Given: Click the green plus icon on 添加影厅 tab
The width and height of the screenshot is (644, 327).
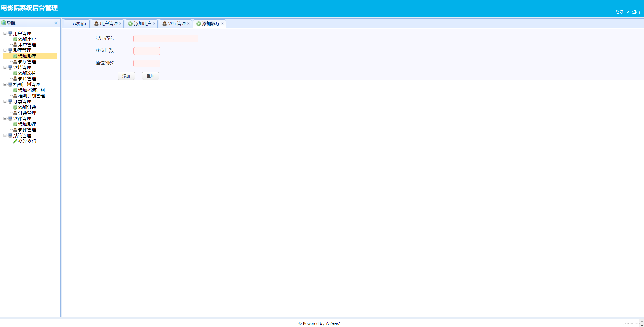Looking at the screenshot, I should pyautogui.click(x=198, y=24).
